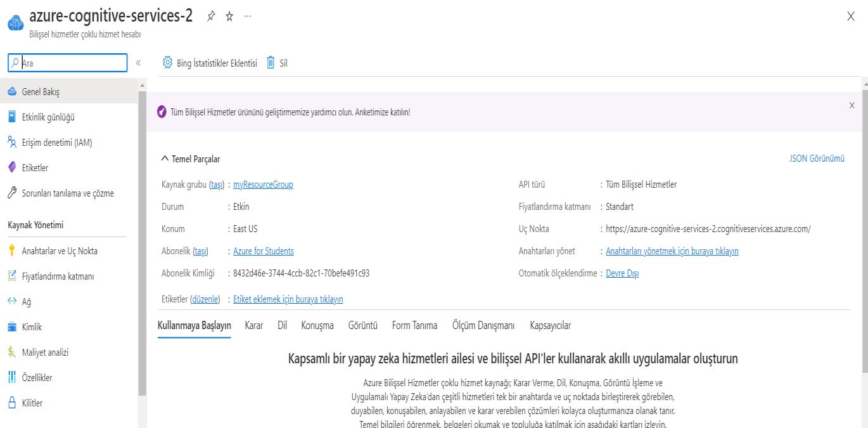The image size is (868, 428).
Task: Focus the Ara search box
Action: click(x=68, y=63)
